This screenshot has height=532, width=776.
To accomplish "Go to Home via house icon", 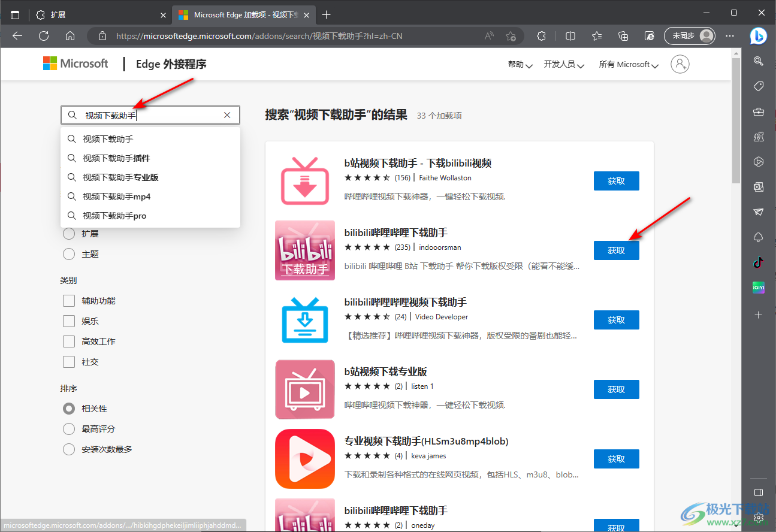I will click(70, 36).
